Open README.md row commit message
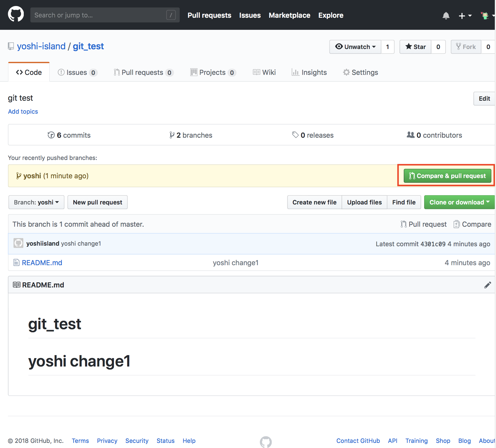496x448 pixels. click(x=236, y=263)
